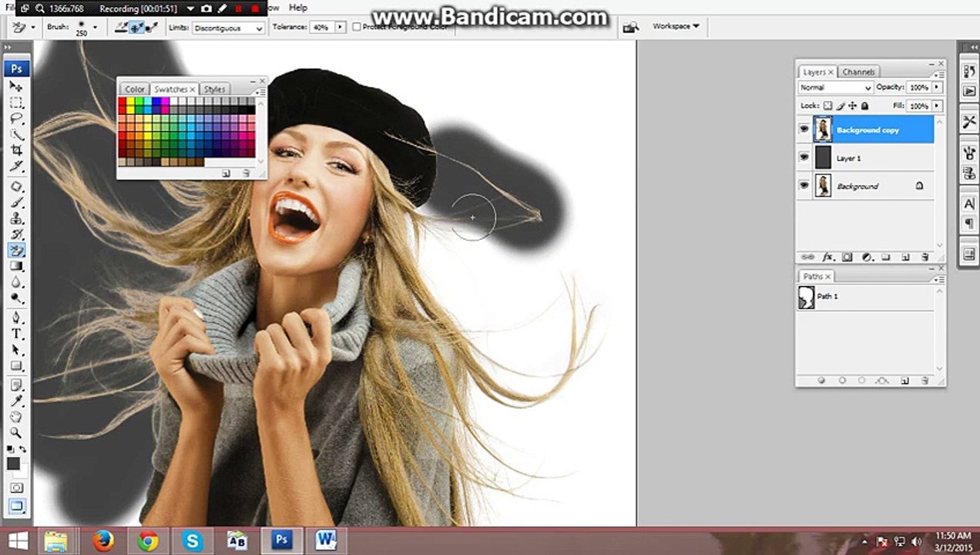Screen dimensions: 980x555
Task: Open the History panel icon
Action: [x=968, y=72]
